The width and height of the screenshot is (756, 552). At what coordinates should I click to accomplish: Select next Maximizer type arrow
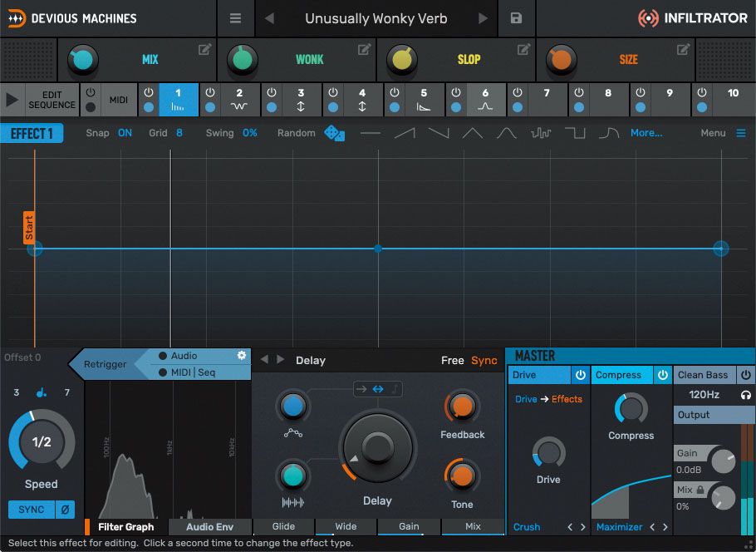665,527
